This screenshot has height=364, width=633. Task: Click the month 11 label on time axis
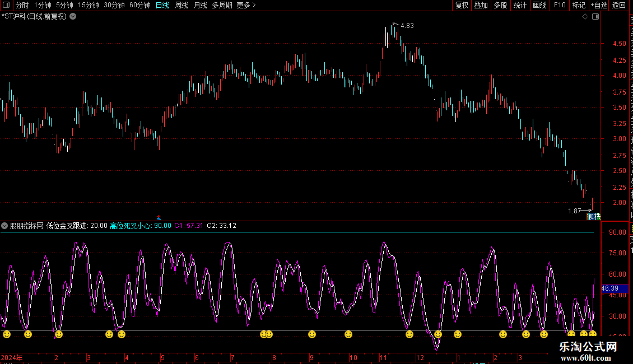tap(383, 357)
